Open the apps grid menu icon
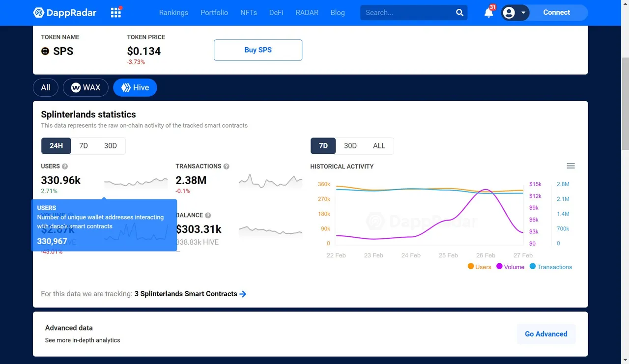This screenshot has width=629, height=364. pyautogui.click(x=116, y=12)
